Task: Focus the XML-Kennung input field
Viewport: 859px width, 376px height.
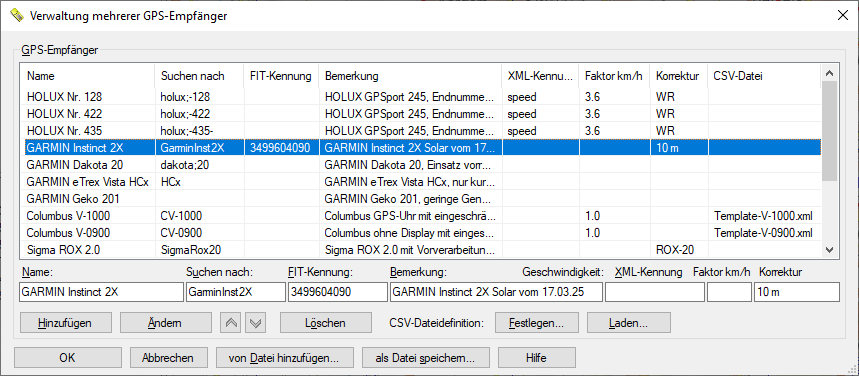Action: (x=655, y=292)
